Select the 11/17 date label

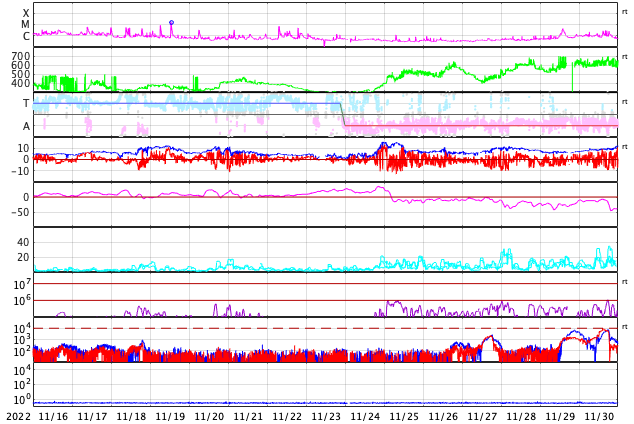click(x=92, y=417)
